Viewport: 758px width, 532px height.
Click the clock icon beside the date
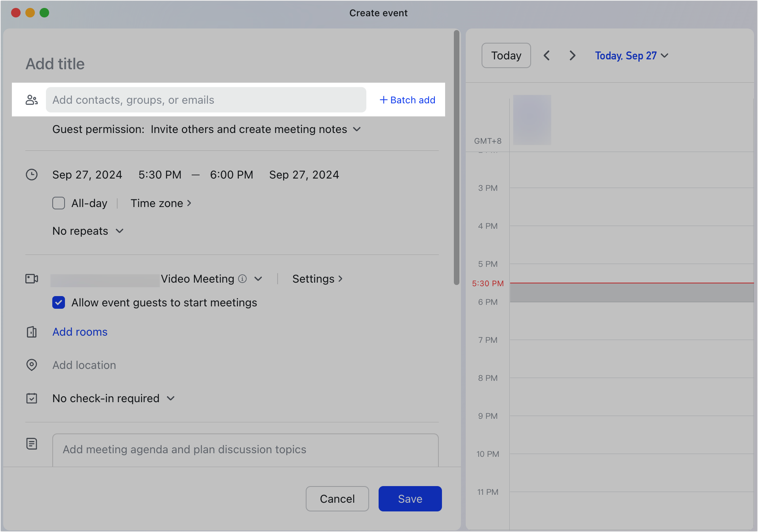[x=32, y=175]
